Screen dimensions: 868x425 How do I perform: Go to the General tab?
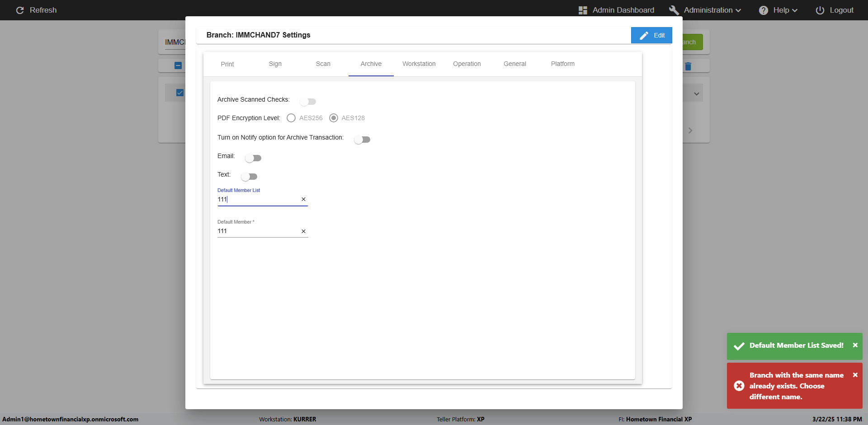coord(515,64)
